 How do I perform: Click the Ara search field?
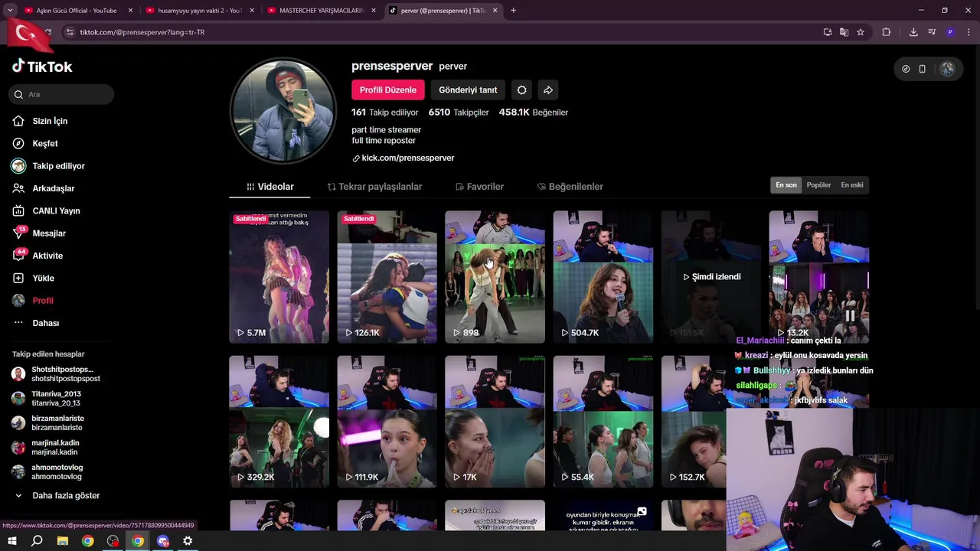click(61, 94)
